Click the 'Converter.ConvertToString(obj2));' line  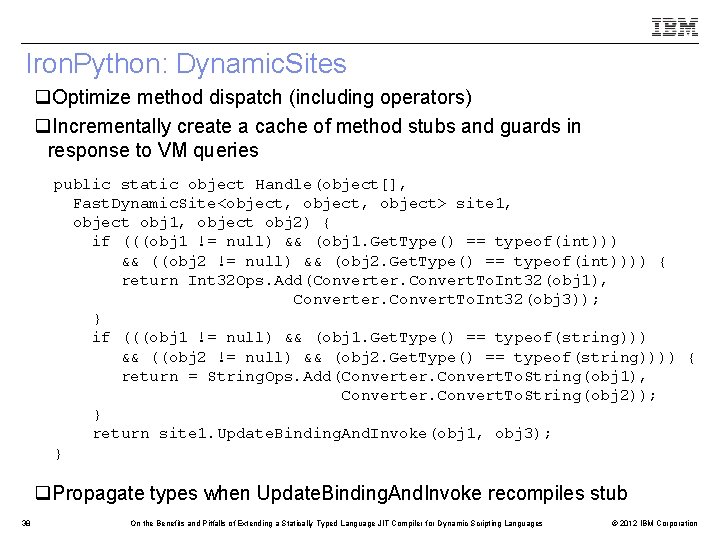click(x=498, y=396)
